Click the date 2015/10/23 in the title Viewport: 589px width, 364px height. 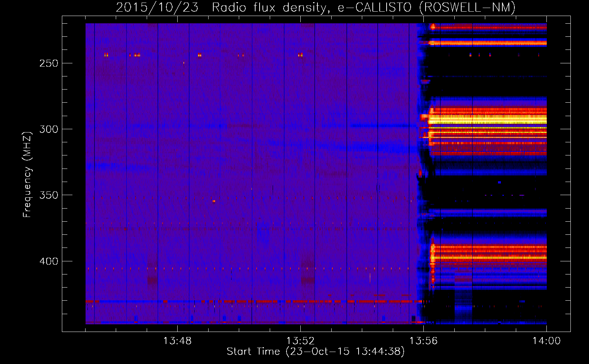pos(157,7)
